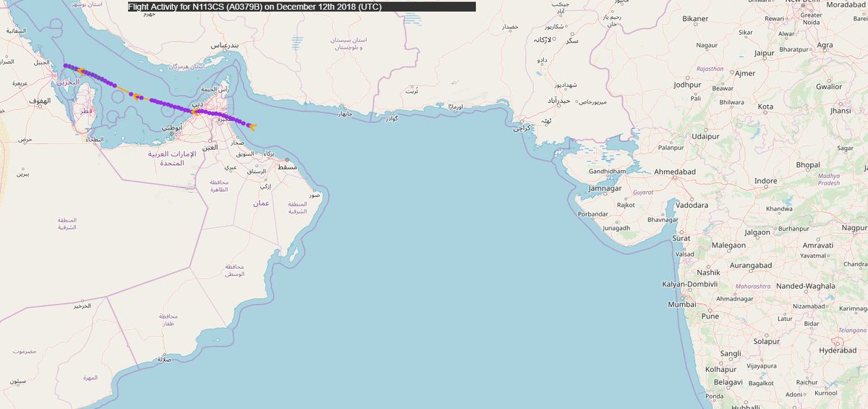
Task: Select the westernmost purple track point
Action: [x=66, y=66]
